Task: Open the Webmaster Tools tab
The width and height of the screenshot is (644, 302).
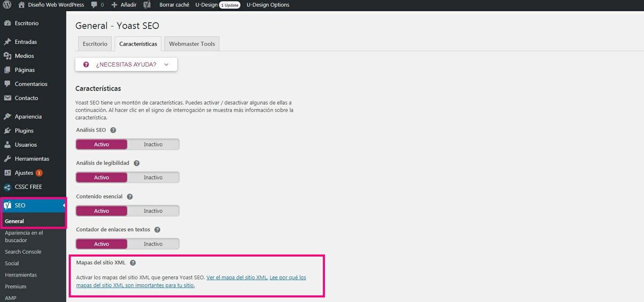Action: point(192,44)
